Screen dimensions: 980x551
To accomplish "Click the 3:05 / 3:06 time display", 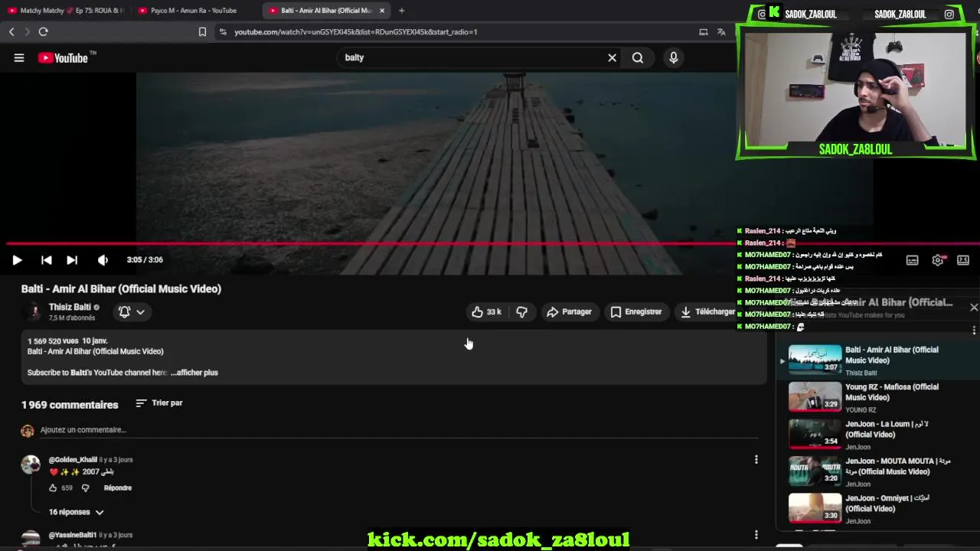I will point(145,260).
